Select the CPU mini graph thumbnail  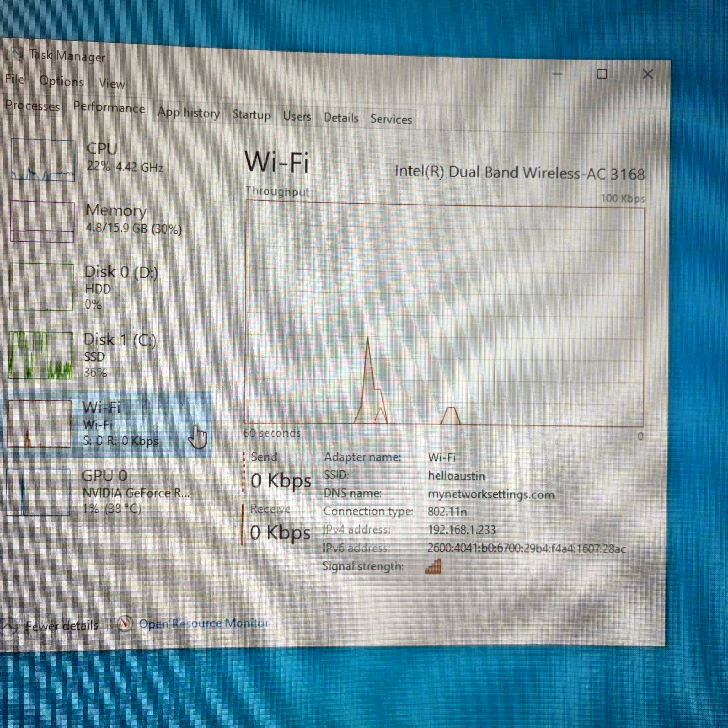tap(43, 160)
